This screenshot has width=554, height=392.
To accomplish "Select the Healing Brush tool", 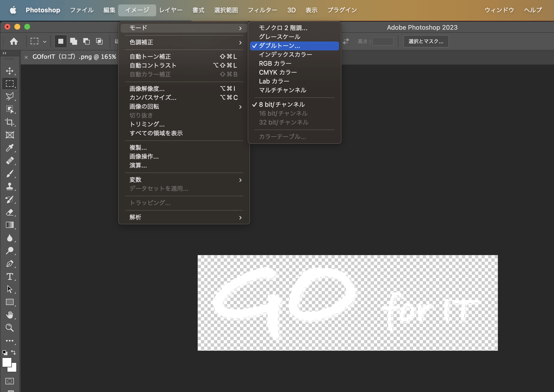I will 10,161.
